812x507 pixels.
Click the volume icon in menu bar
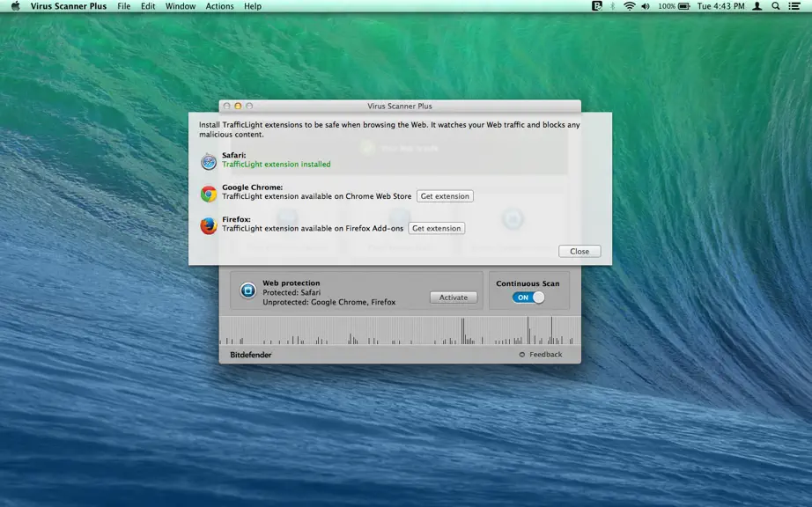click(646, 6)
